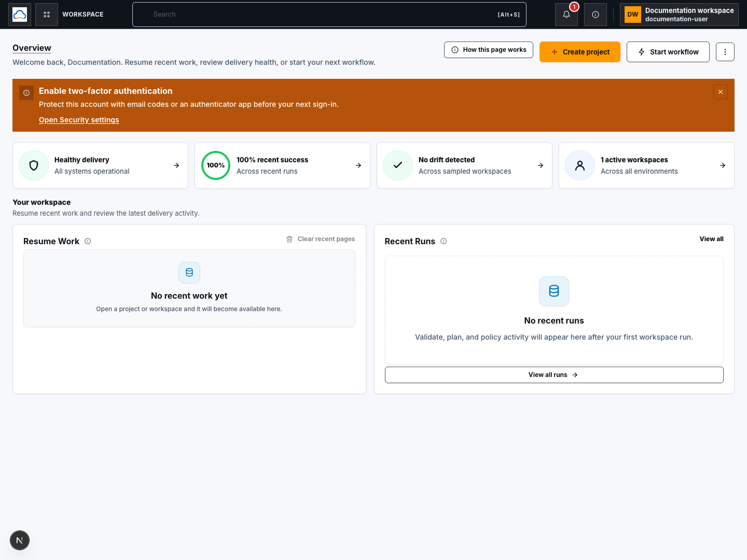Click the Next.js dev tools badge
Viewport: 747px width, 560px height.
coord(20,540)
